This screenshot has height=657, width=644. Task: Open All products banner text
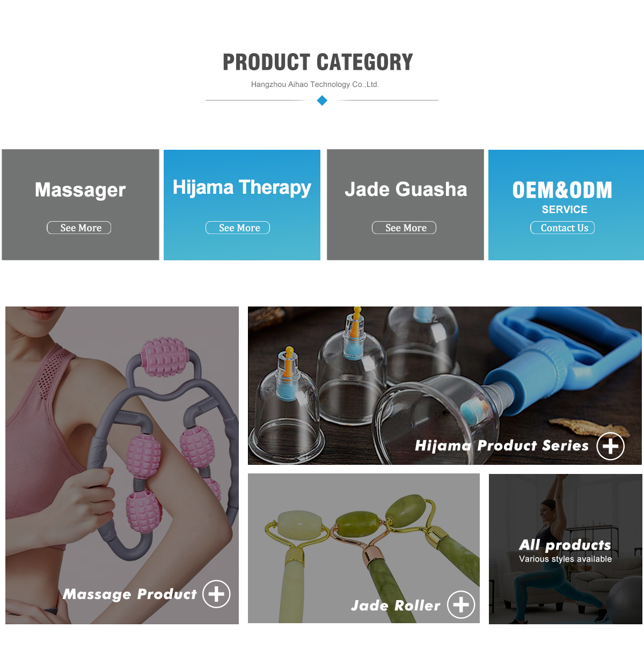pyautogui.click(x=565, y=545)
